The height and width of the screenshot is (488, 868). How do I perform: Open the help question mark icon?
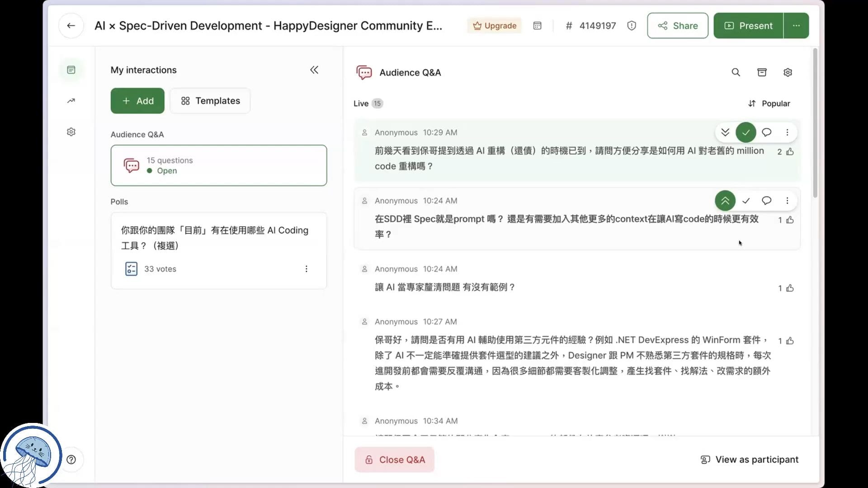(x=71, y=460)
